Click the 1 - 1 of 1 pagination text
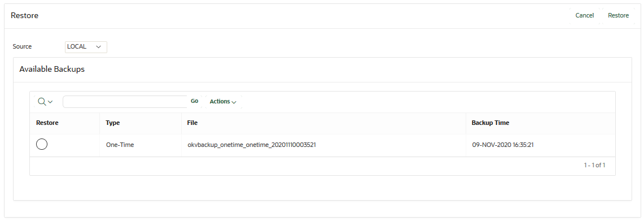644x221 pixels. point(594,165)
